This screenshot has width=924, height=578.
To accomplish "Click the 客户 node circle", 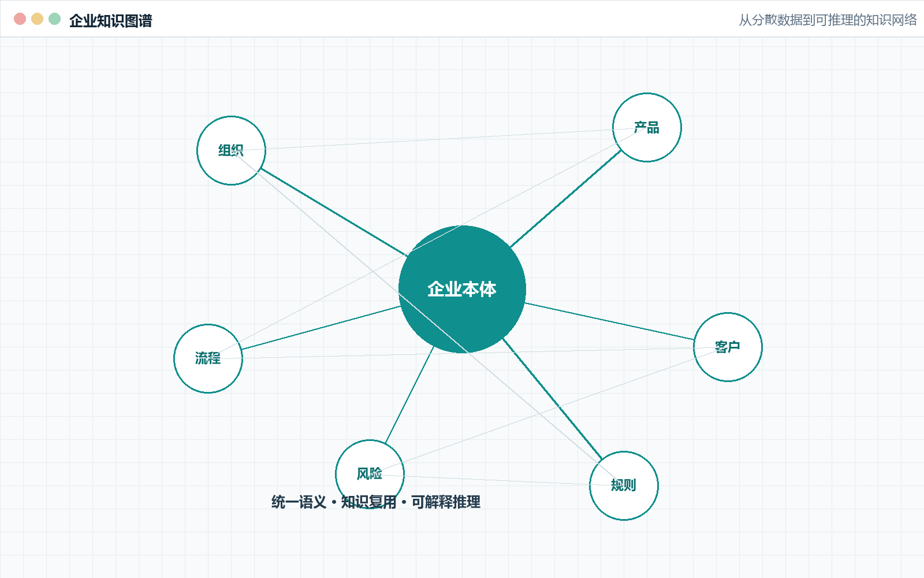I will click(x=728, y=347).
